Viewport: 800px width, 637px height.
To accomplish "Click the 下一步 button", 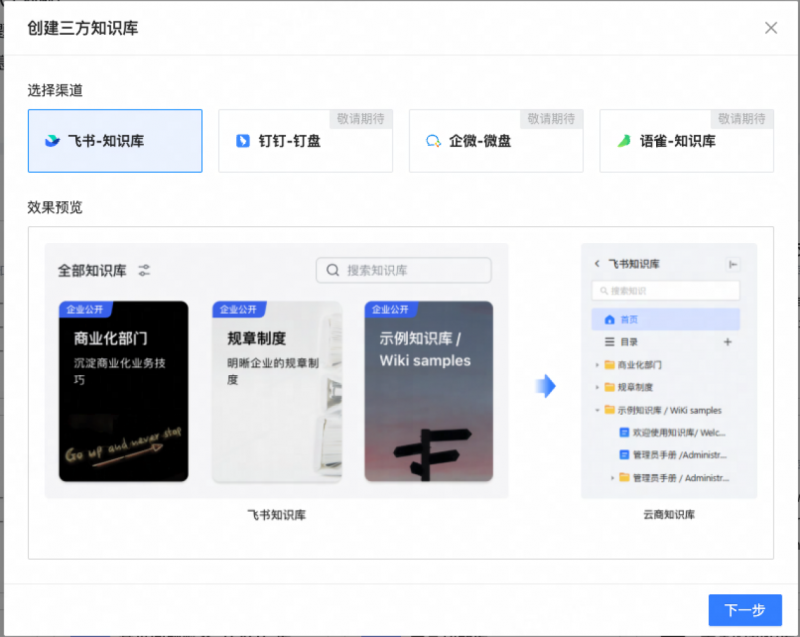I will (744, 610).
